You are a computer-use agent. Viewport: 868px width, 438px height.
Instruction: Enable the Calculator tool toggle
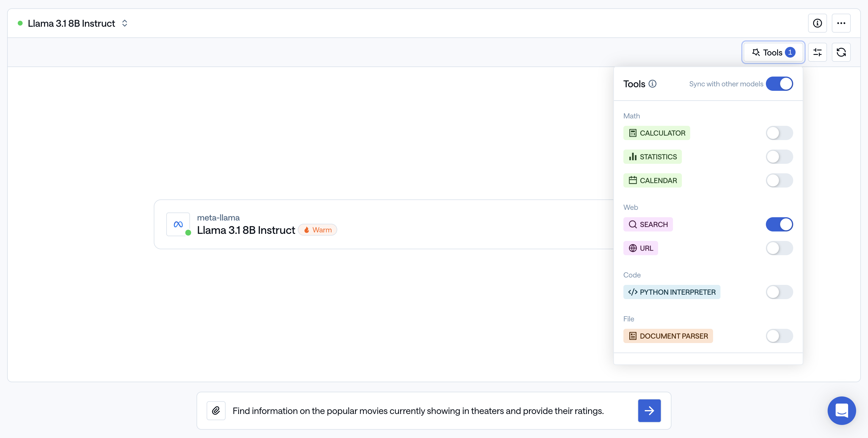[x=779, y=133]
